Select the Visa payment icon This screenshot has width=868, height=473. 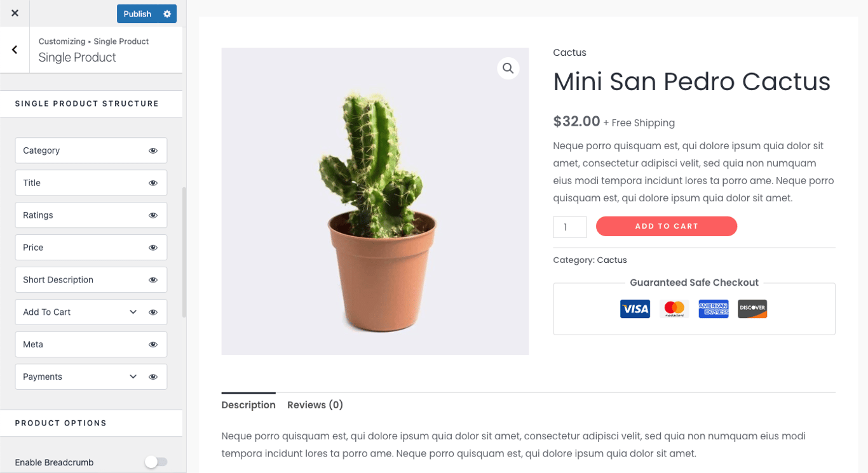(635, 309)
